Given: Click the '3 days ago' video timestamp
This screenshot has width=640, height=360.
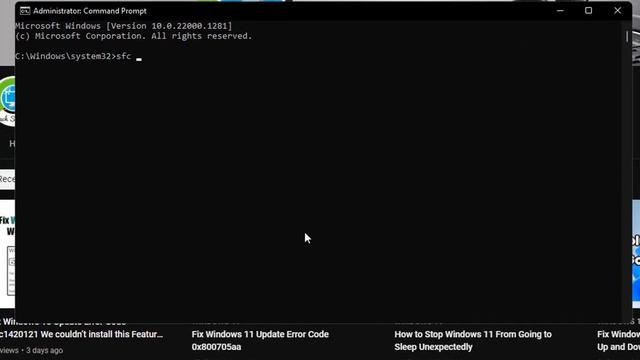Looking at the screenshot, I should (x=44, y=350).
